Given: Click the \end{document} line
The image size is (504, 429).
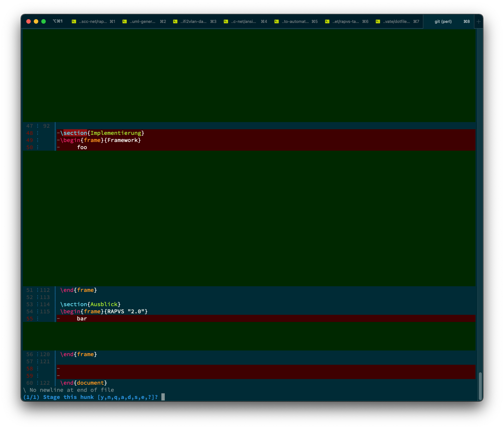Looking at the screenshot, I should coord(83,382).
